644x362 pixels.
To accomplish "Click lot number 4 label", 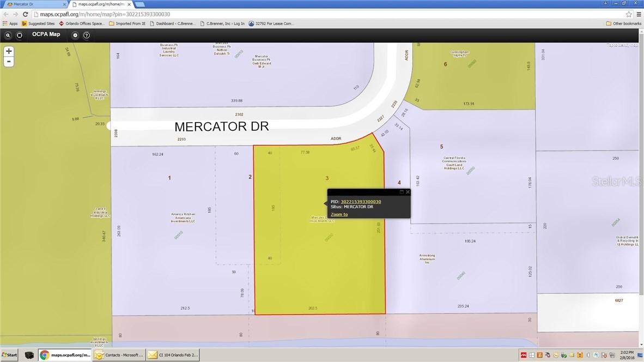I will click(x=399, y=183).
